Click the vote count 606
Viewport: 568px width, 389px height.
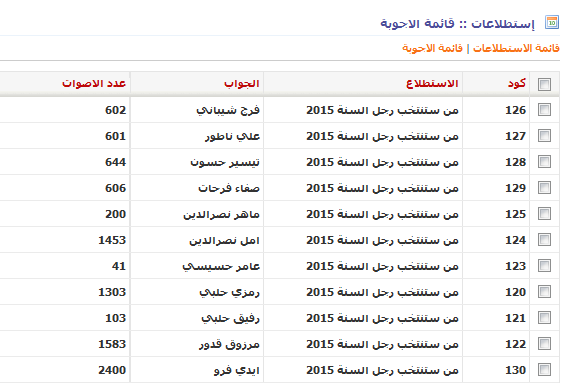click(x=116, y=188)
